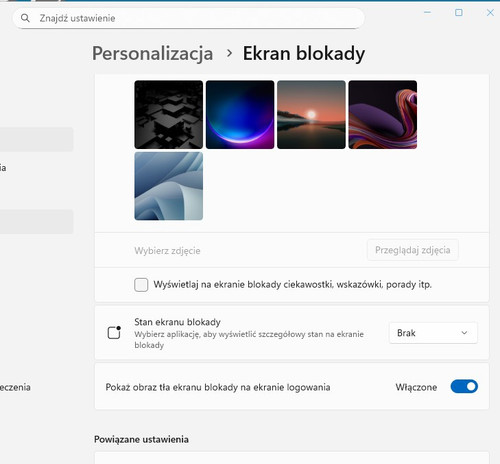Click the search magnifier icon
This screenshot has width=500, height=464.
click(25, 18)
